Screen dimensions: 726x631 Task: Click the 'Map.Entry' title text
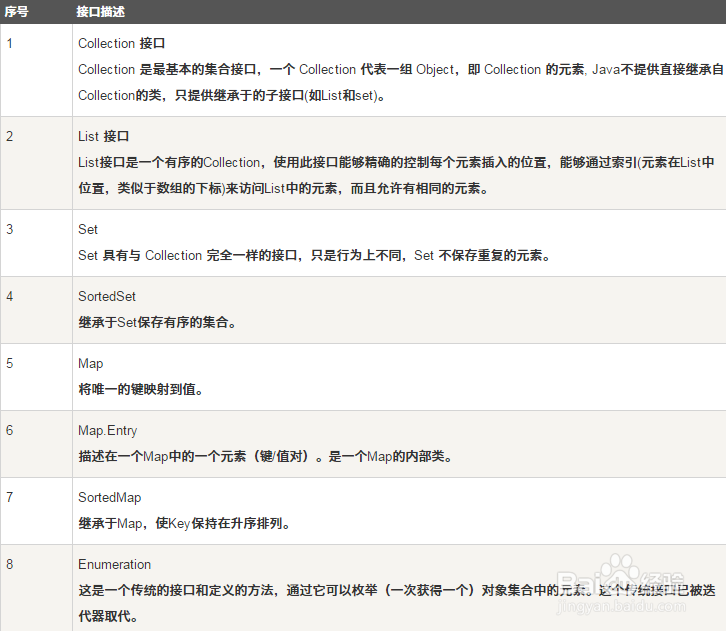click(108, 431)
